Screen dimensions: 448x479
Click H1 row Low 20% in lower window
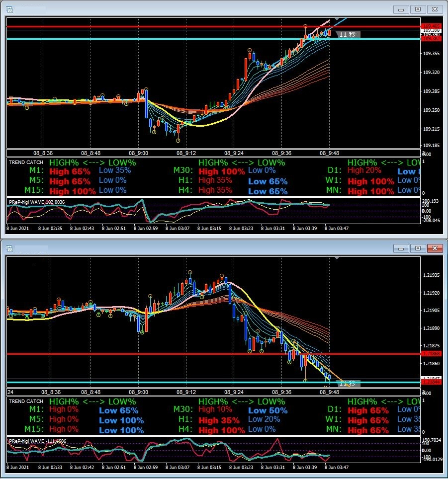(264, 419)
